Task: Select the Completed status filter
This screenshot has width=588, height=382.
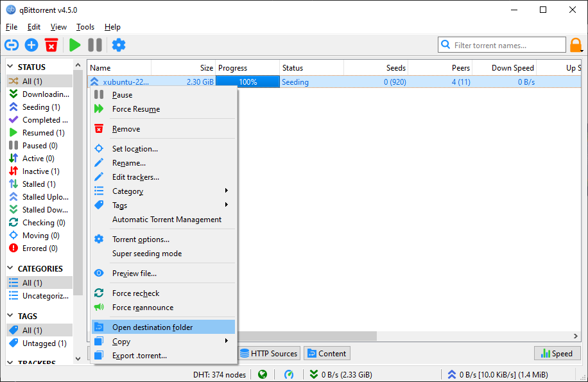Action: coord(40,120)
